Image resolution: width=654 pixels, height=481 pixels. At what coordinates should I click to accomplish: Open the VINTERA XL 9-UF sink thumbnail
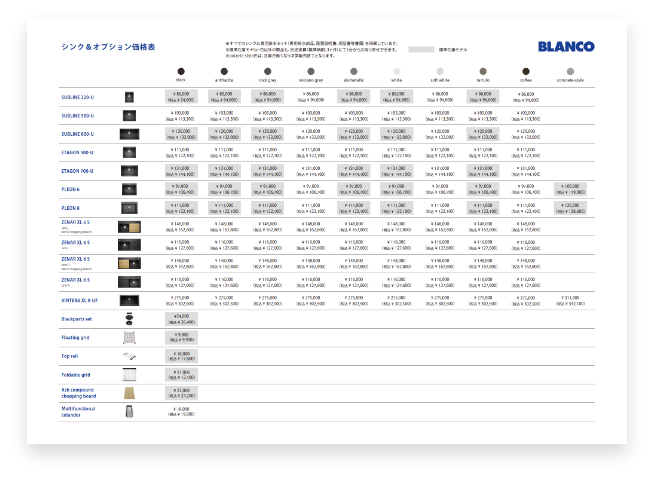129,300
